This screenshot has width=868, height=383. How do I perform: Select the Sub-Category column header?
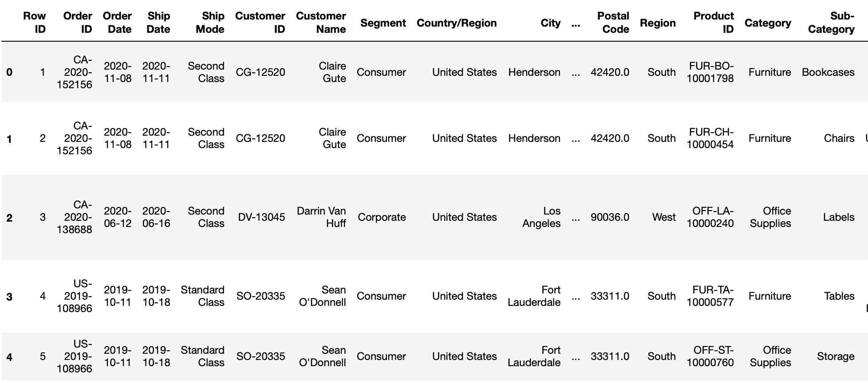tap(831, 23)
